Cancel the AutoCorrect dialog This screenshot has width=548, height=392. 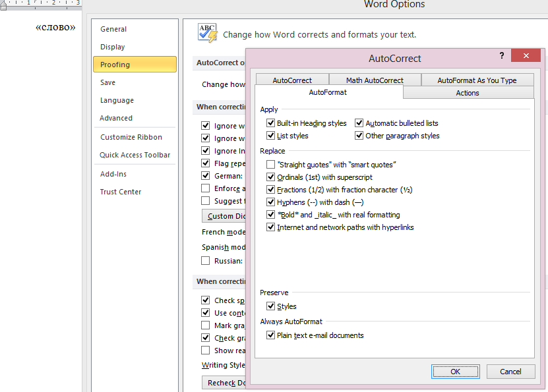[510, 372]
